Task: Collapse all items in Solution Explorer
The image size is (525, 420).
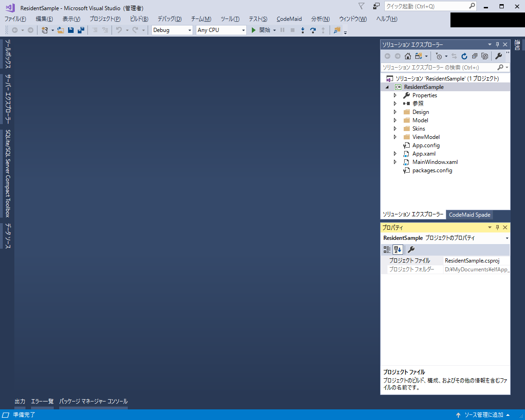Action: [475, 56]
